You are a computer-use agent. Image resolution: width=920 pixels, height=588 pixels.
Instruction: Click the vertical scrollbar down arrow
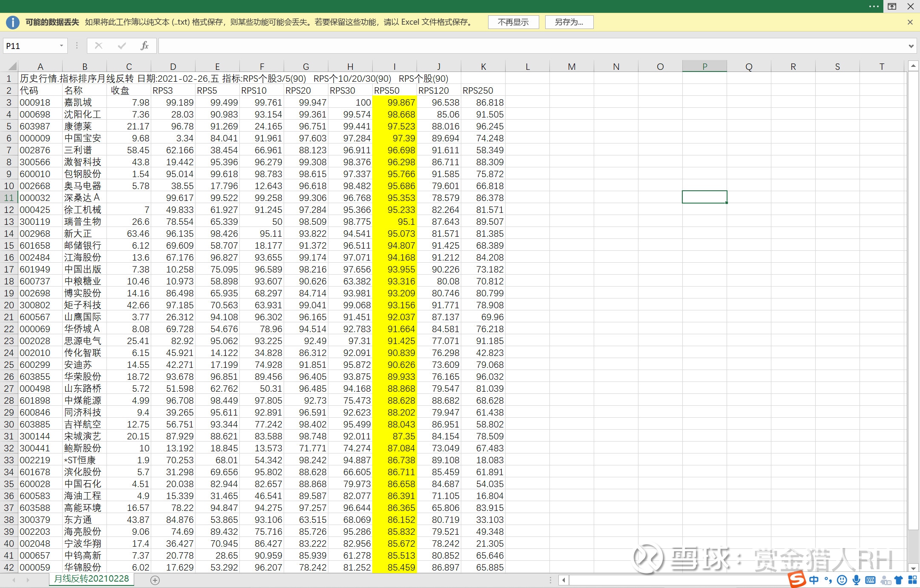(913, 568)
